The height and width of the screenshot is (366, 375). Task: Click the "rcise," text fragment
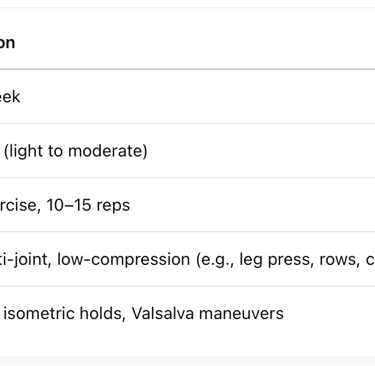[x=20, y=205]
